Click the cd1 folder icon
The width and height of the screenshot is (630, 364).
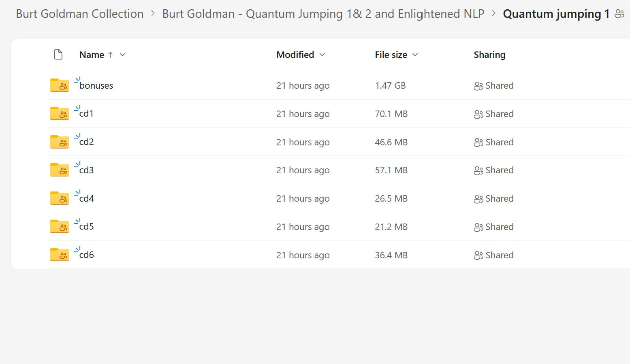[59, 113]
